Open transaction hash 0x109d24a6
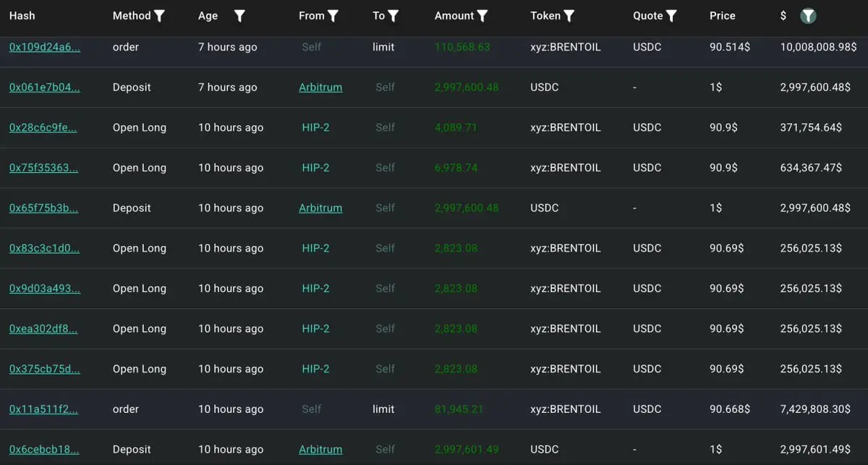 pos(44,47)
